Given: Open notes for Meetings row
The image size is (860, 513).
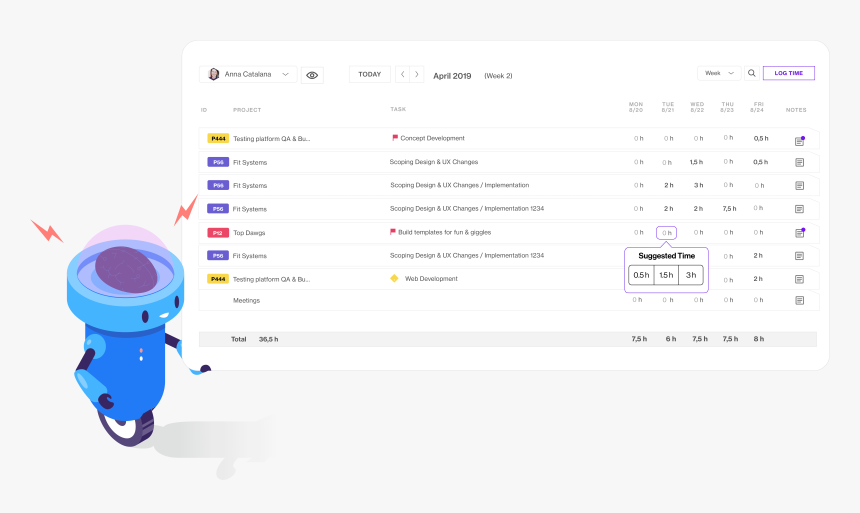Looking at the screenshot, I should [800, 301].
